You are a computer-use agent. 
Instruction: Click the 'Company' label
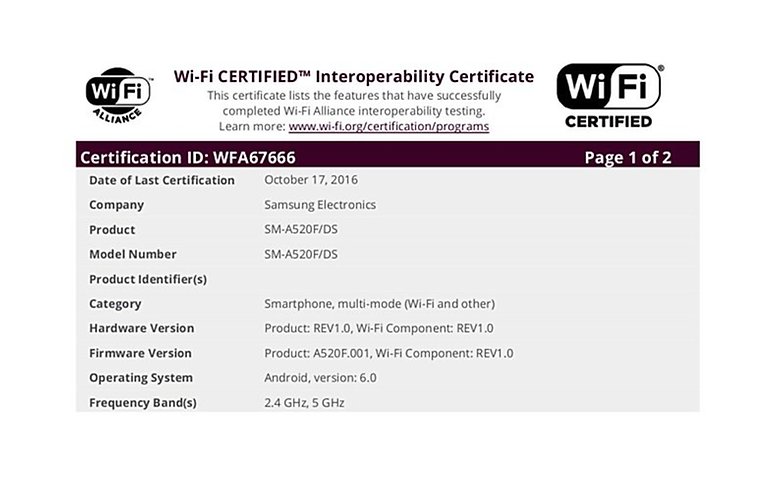116,205
